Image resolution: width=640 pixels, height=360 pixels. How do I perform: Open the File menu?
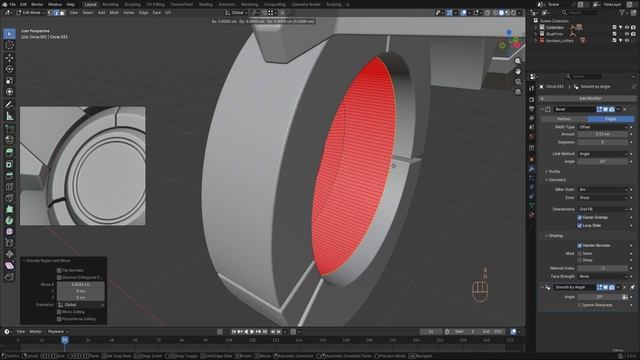pos(13,4)
